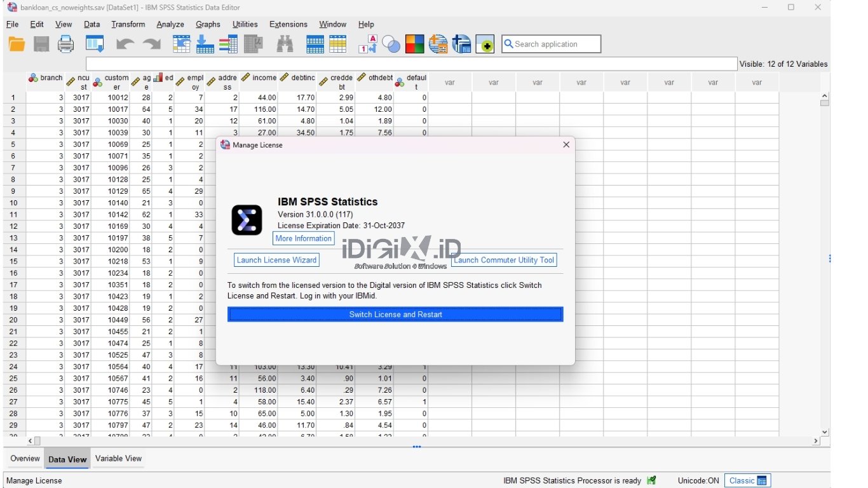
Task: Click debtinc cell showing 34.50
Action: [x=297, y=133]
